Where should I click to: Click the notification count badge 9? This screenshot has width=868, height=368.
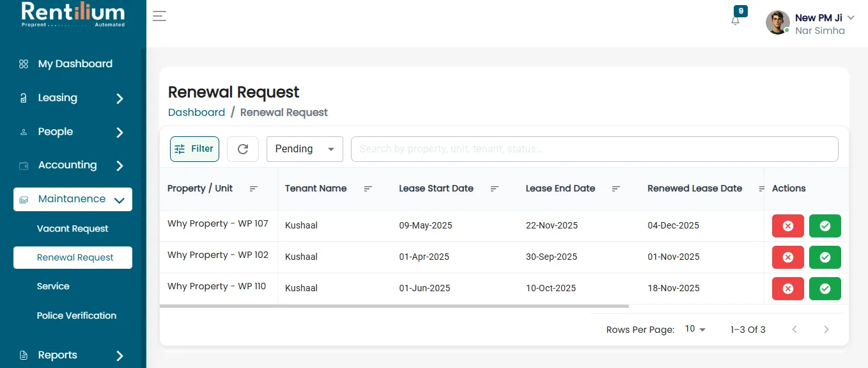click(741, 11)
